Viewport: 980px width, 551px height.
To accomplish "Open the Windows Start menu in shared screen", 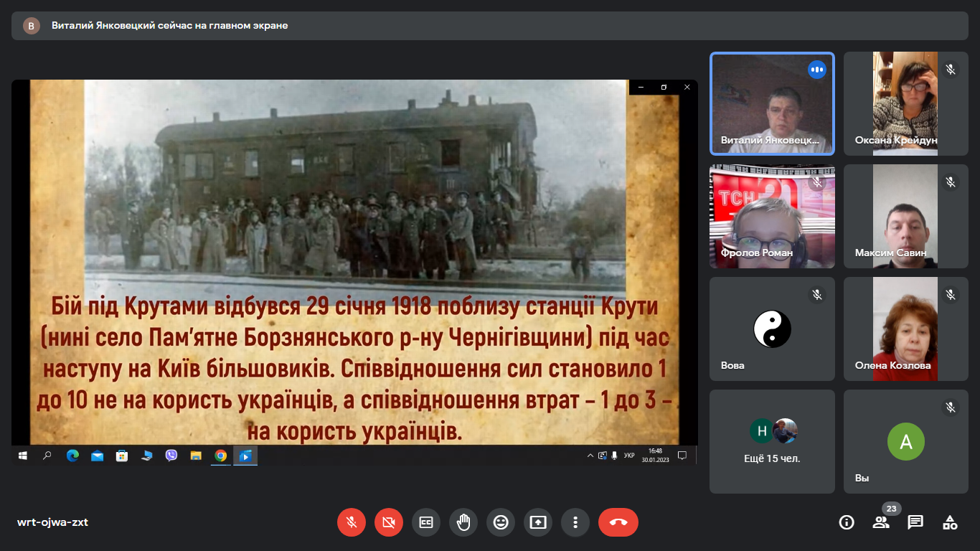I will (22, 455).
